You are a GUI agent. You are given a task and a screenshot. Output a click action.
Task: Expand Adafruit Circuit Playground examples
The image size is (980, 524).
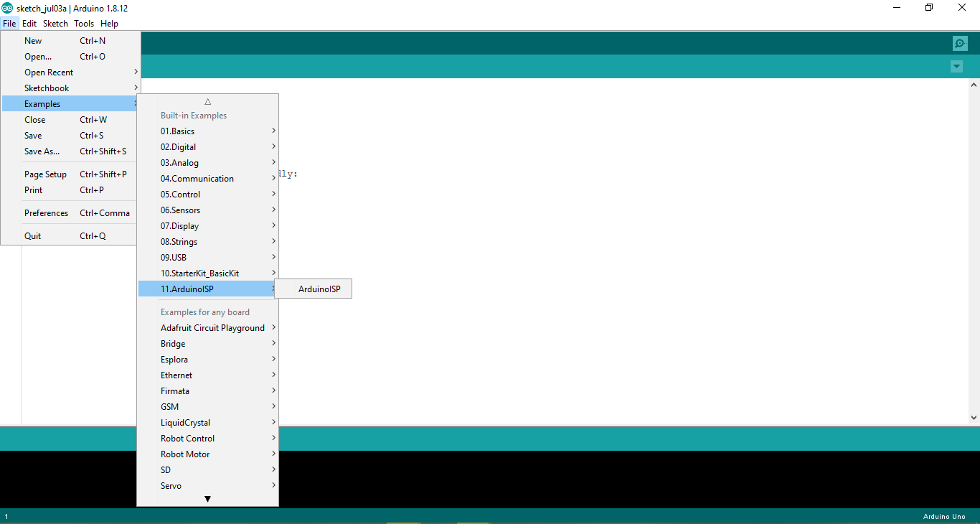(208, 328)
